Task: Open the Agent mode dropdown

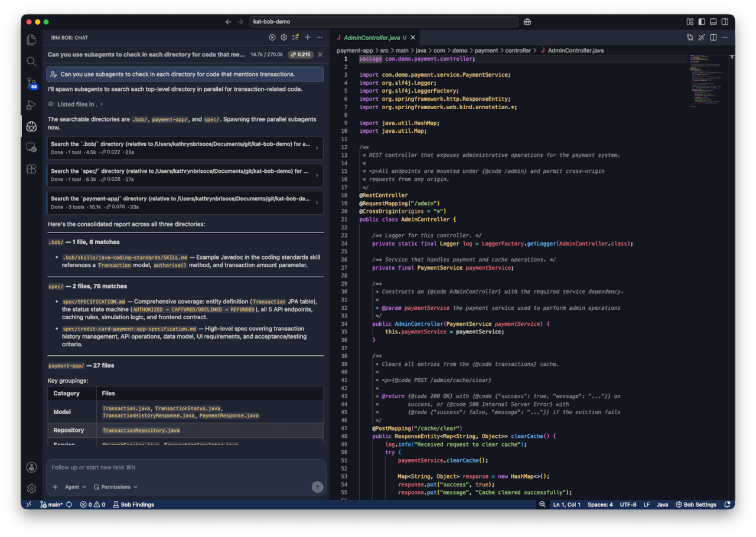Action: click(76, 487)
